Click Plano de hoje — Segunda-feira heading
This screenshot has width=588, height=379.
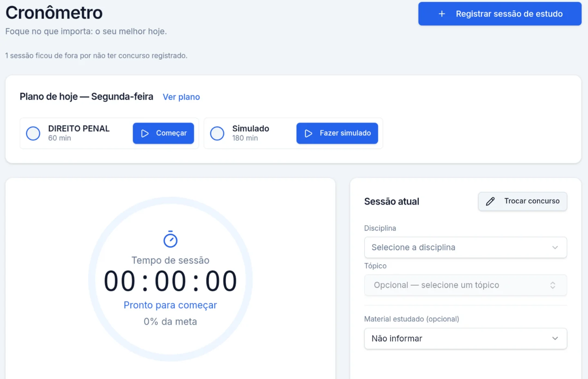click(87, 96)
